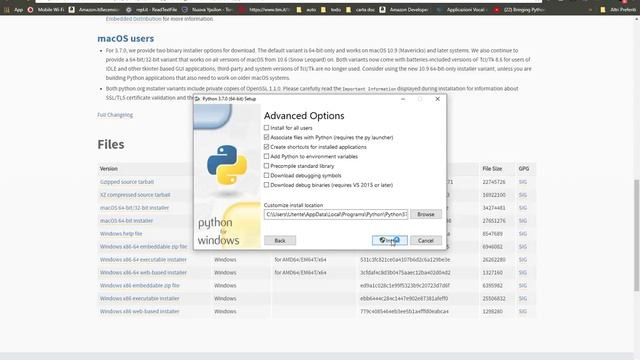This screenshot has width=640, height=360.
Task: Open the tim.it bookmark
Action: (265, 9)
